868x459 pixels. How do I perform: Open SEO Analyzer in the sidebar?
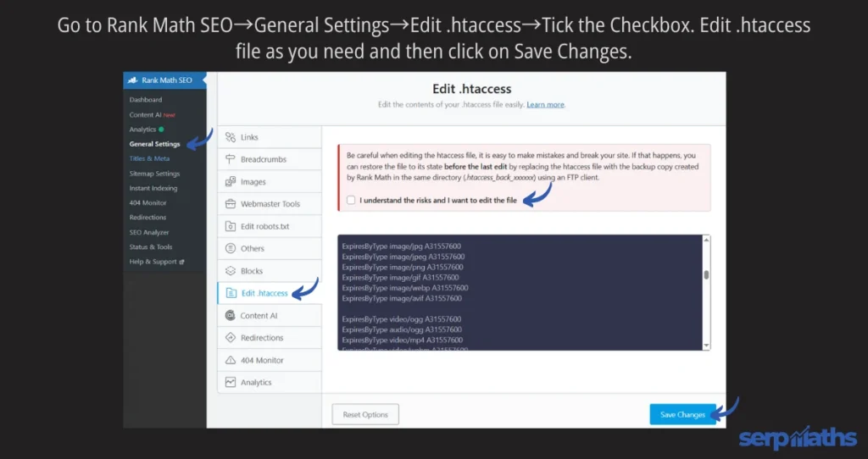click(x=149, y=232)
